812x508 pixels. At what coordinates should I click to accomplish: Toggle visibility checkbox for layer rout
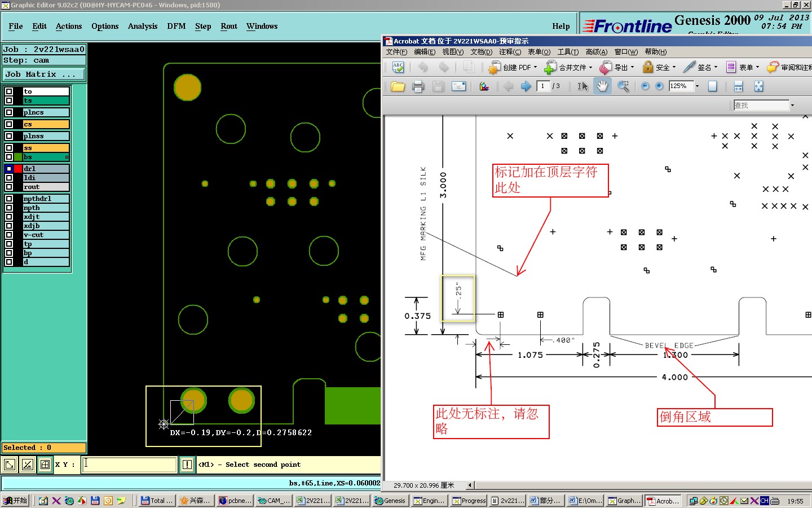click(x=9, y=187)
